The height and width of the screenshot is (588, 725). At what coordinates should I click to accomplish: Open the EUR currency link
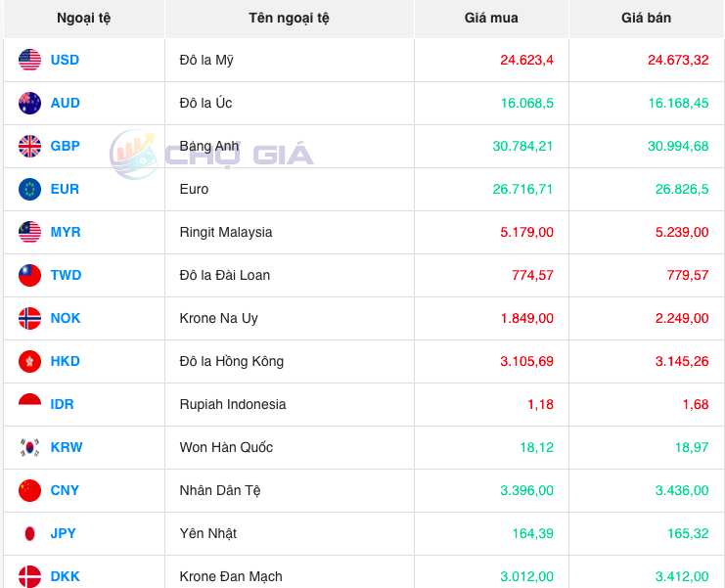[65, 189]
